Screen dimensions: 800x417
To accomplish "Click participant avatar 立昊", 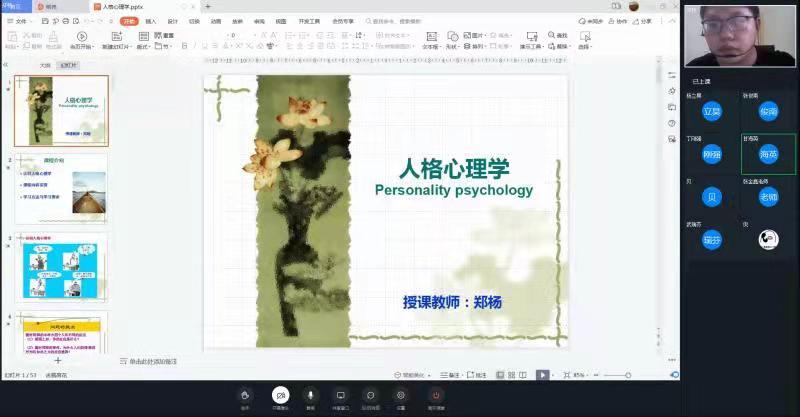I will click(x=711, y=111).
